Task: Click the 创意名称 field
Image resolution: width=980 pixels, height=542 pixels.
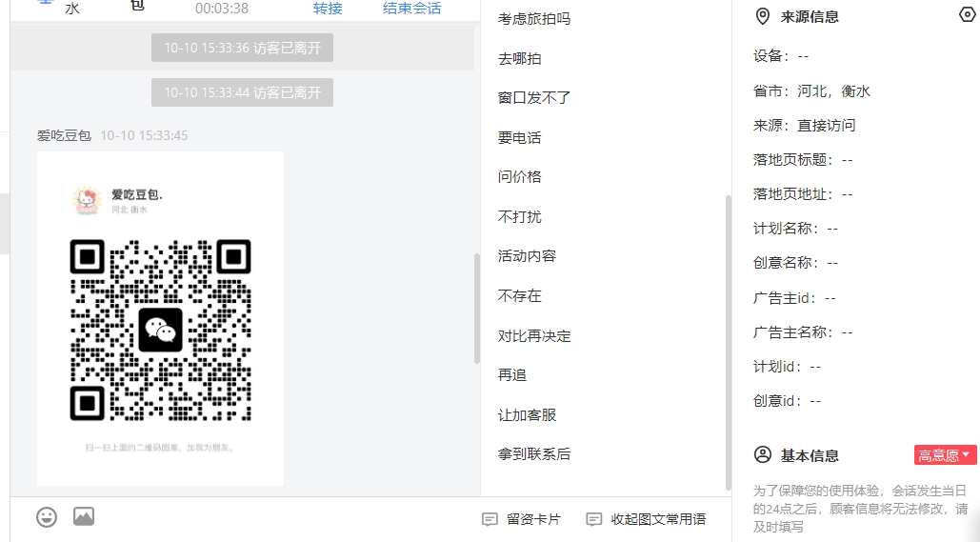Action: [795, 263]
